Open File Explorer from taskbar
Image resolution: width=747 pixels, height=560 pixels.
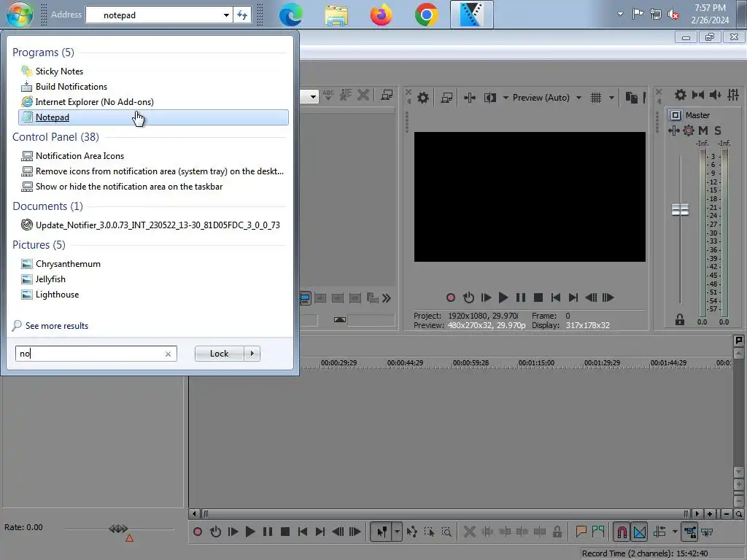(x=336, y=15)
